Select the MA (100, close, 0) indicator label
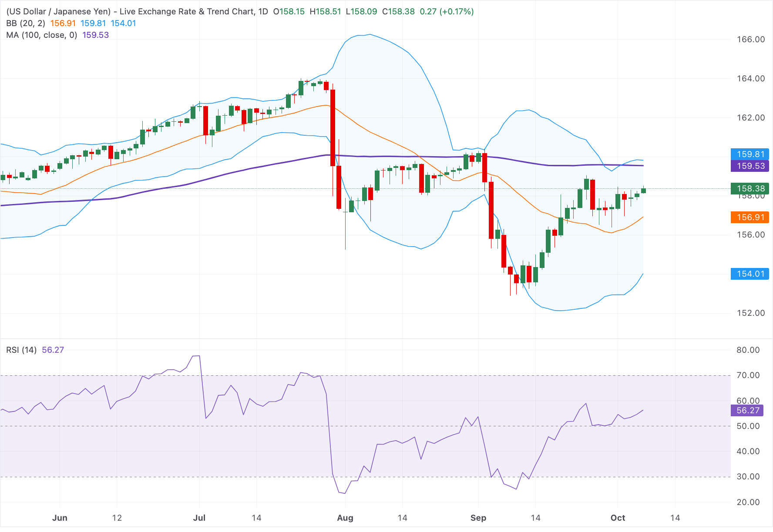 [x=42, y=35]
